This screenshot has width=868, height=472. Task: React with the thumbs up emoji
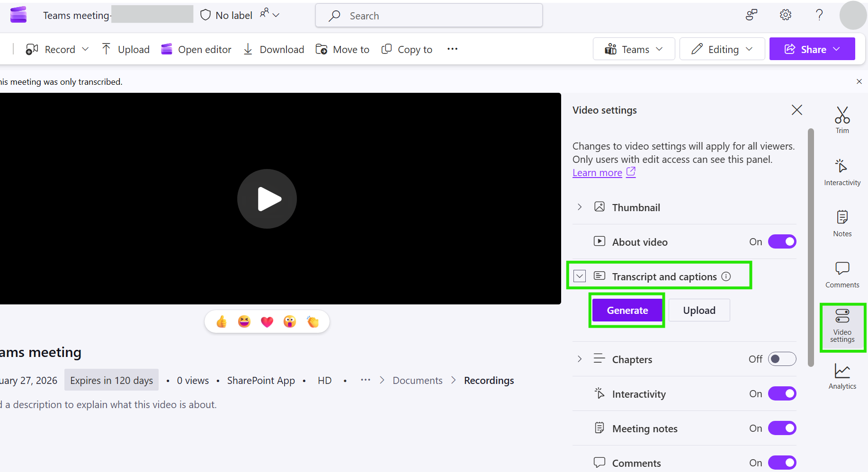click(222, 322)
